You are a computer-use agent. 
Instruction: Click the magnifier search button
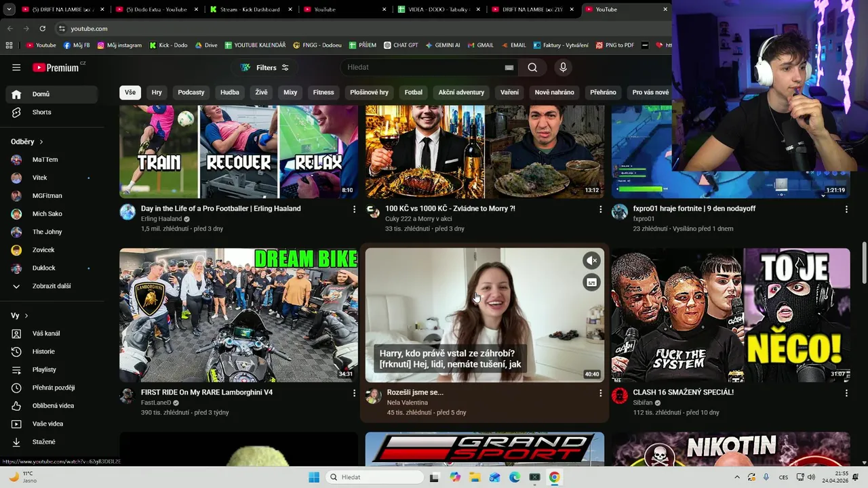[x=532, y=67]
